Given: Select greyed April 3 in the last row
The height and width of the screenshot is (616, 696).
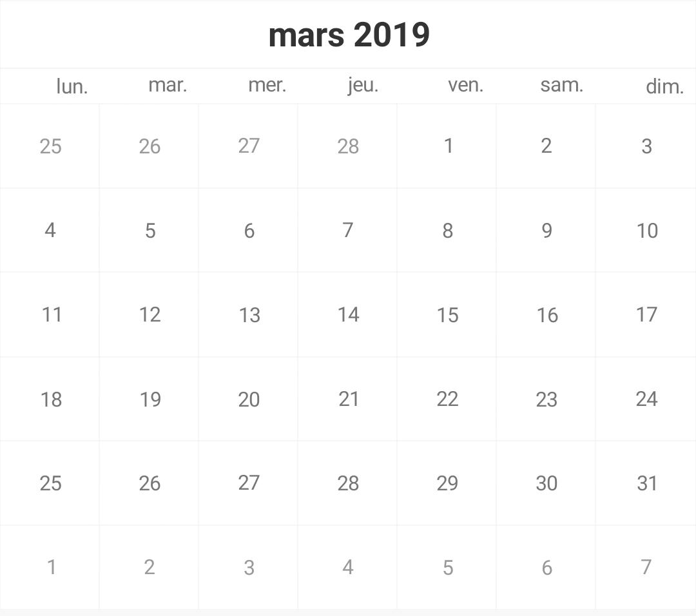Looking at the screenshot, I should click(249, 568).
